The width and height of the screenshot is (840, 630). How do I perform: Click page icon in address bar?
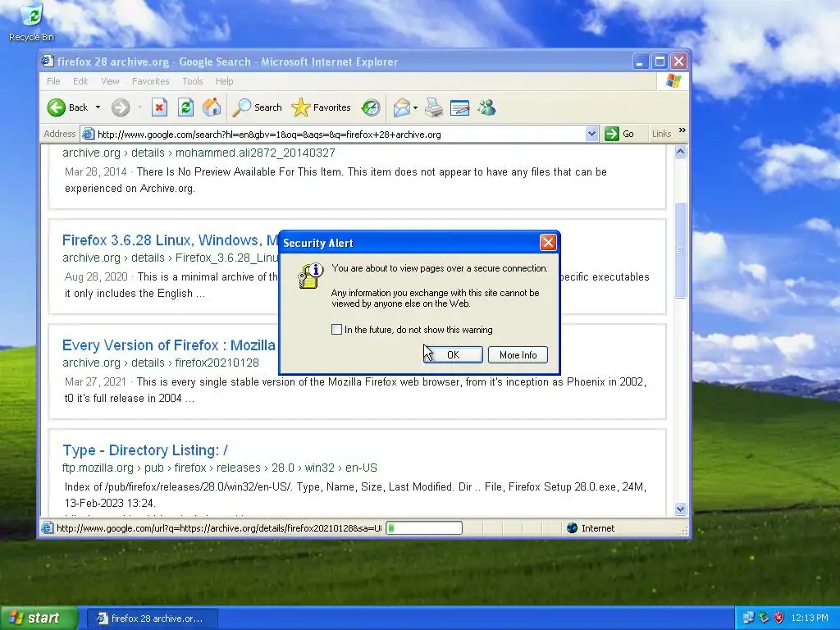coord(88,134)
